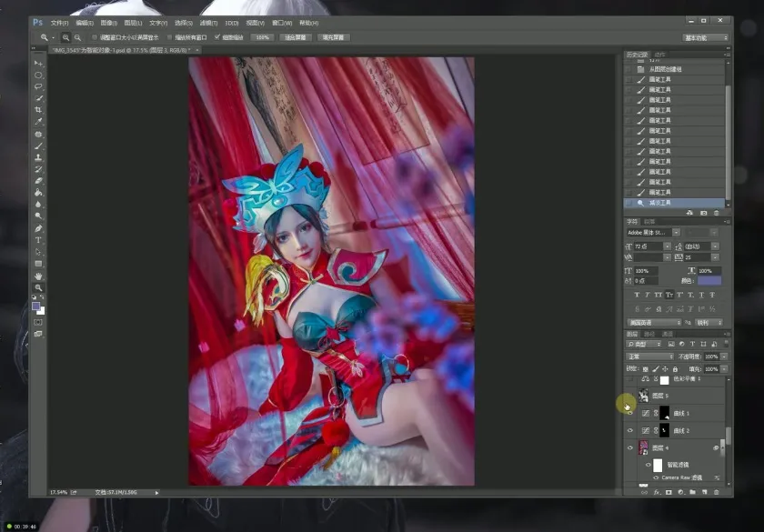Click the 适合屏幕 button
764x532 pixels.
(294, 37)
